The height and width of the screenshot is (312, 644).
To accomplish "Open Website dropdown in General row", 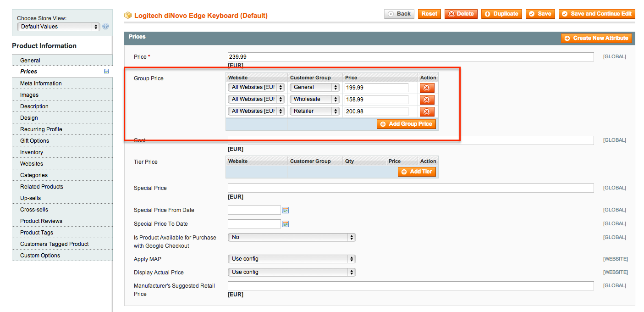I will coord(256,87).
